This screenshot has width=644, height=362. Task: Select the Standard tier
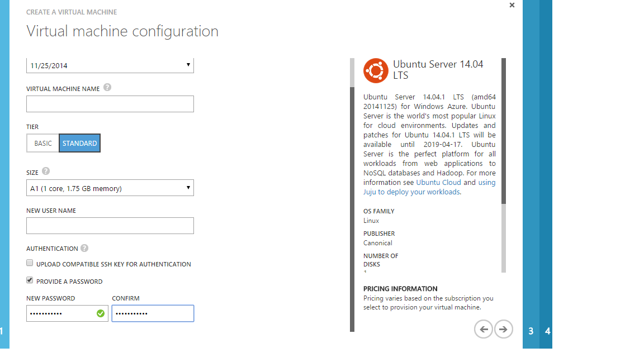(80, 143)
